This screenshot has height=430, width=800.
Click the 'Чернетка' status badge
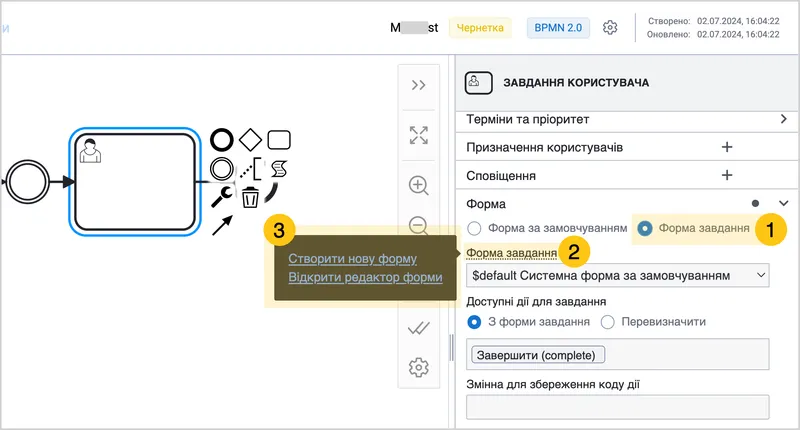click(x=480, y=28)
